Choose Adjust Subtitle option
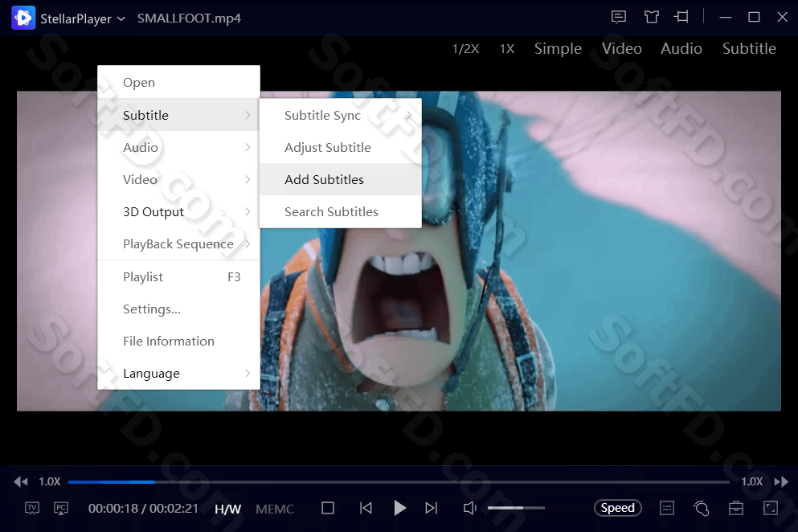This screenshot has height=532, width=798. [340, 147]
